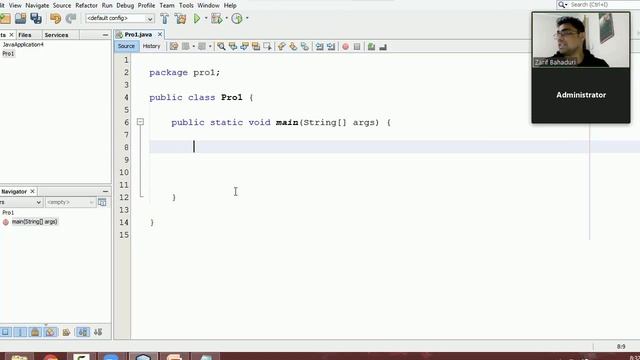Switch to the Services tab
The image size is (640, 360).
coord(56,35)
